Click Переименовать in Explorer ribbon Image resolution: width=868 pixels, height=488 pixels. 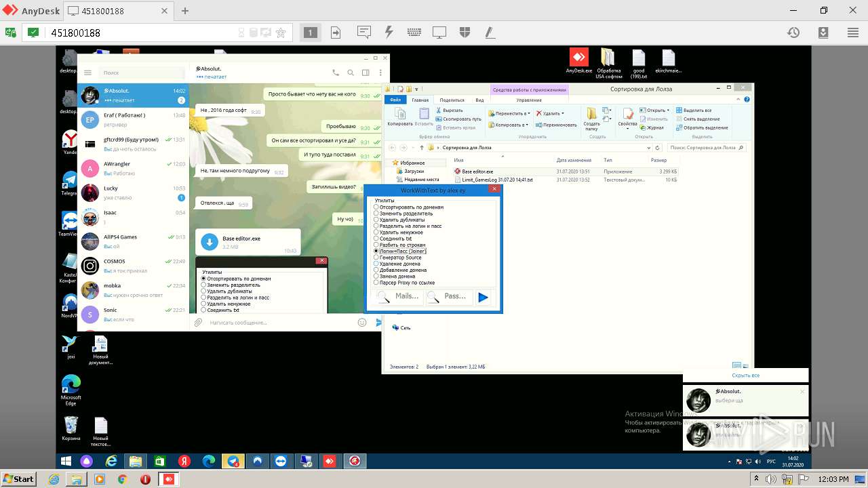[556, 125]
